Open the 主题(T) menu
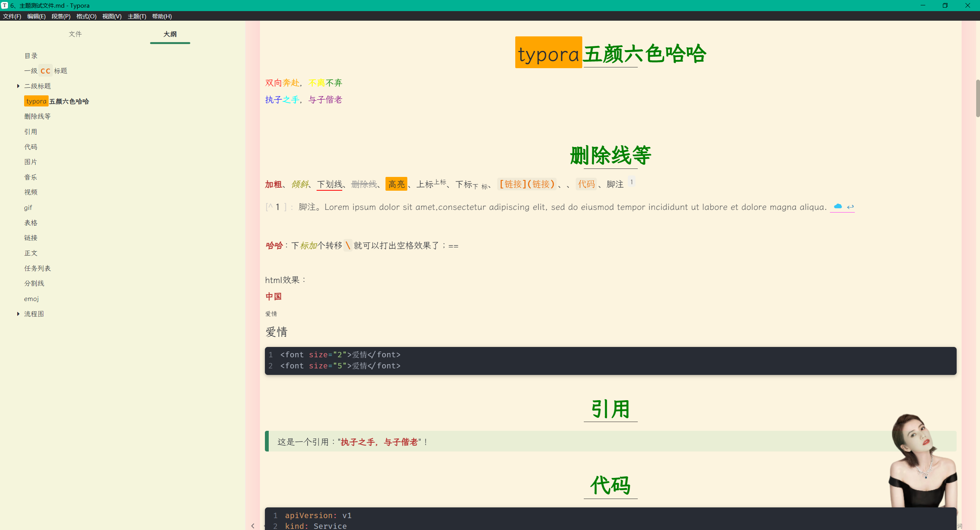The width and height of the screenshot is (980, 530). tap(137, 16)
